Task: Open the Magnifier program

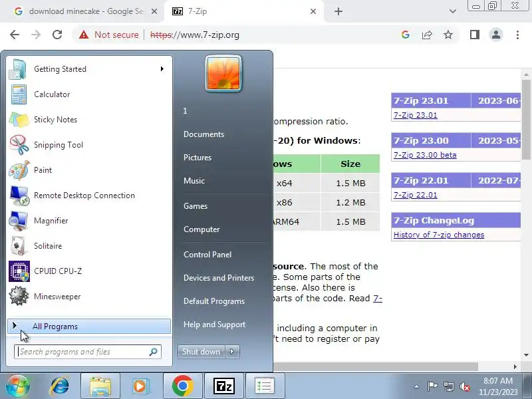Action: [88, 221]
